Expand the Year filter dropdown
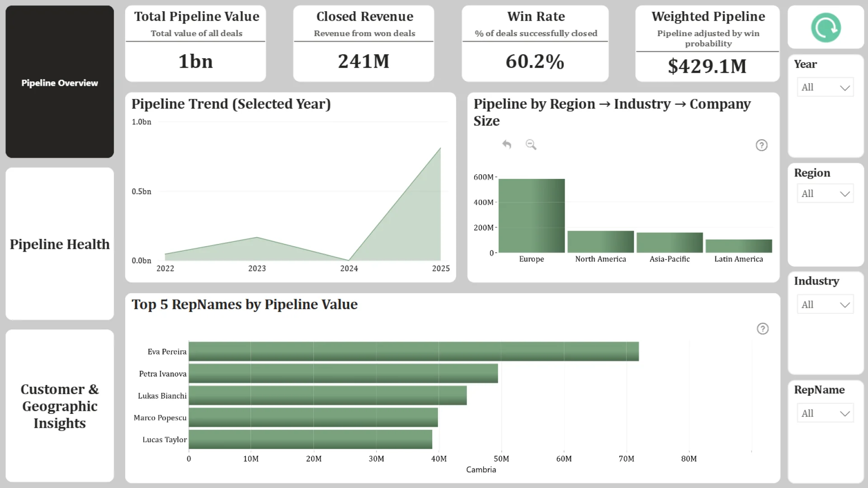868x488 pixels. coord(825,87)
